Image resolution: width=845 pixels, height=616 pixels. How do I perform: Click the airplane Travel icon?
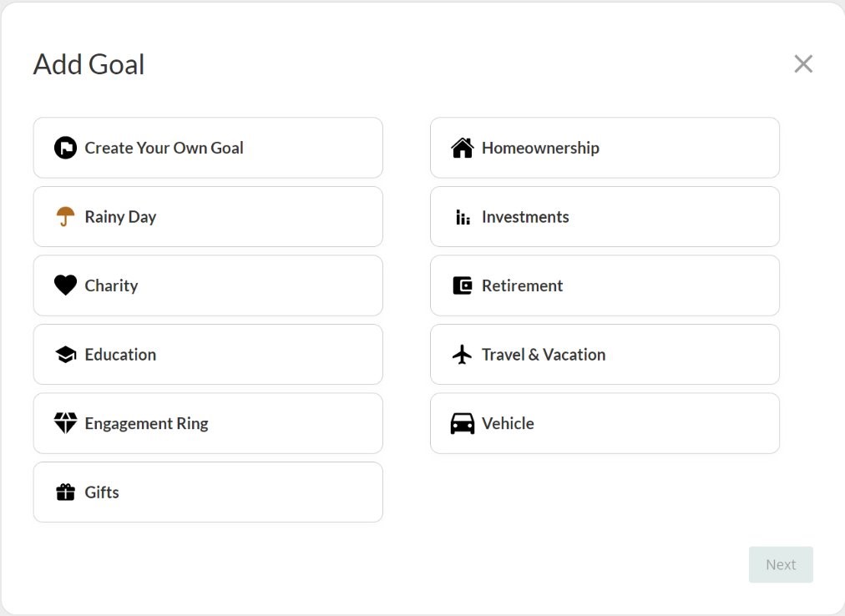[463, 355]
